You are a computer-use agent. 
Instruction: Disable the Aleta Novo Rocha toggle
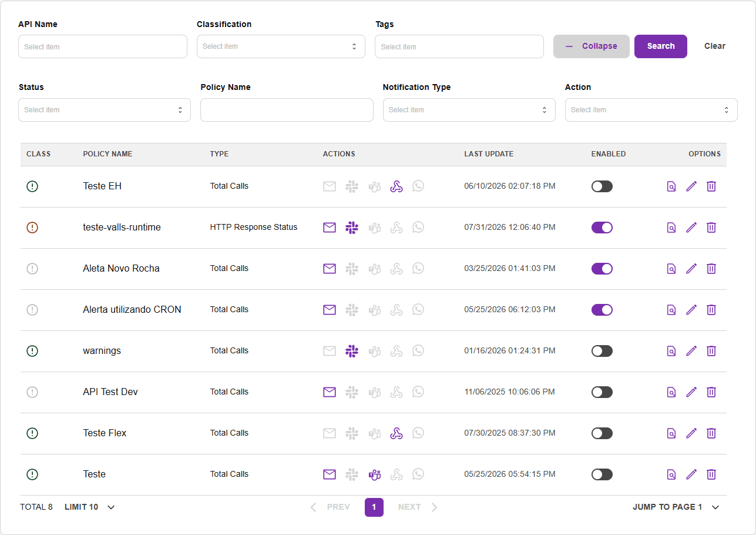coord(602,269)
